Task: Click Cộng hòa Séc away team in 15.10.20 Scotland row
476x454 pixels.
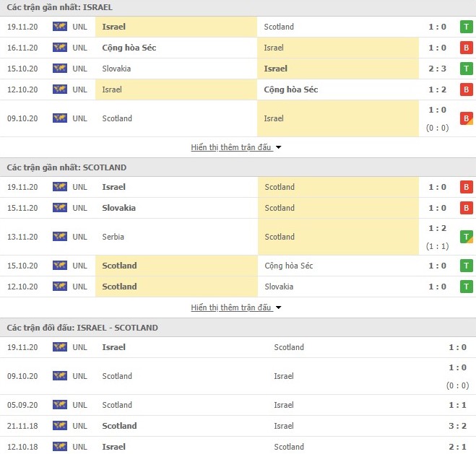Action: point(289,266)
